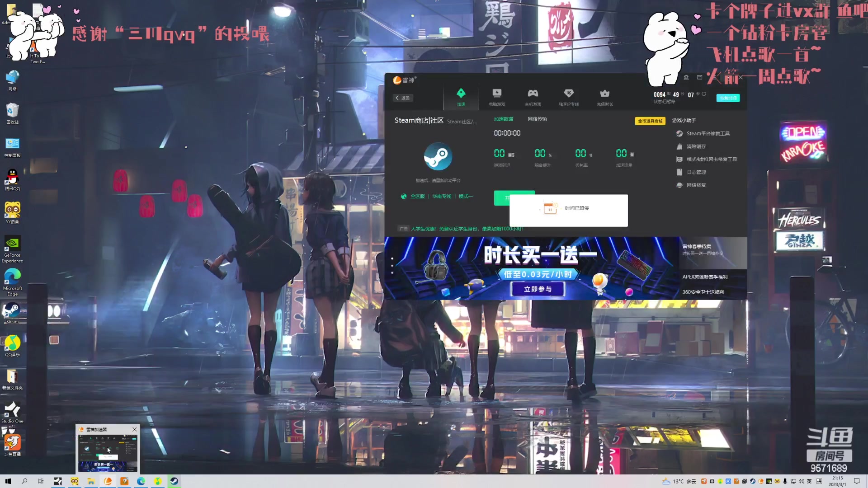Open the 充值时长 crown tab
Image resolution: width=868 pixels, height=488 pixels.
pos(604,97)
